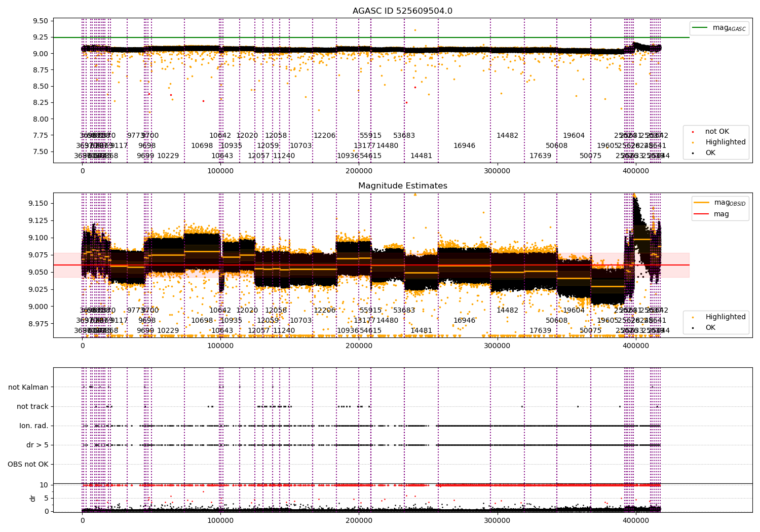Click obsid label 16946 in the top plot

click(x=464, y=146)
